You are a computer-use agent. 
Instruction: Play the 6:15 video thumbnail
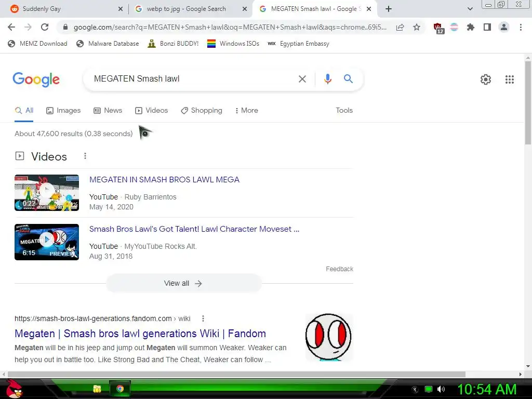(x=47, y=242)
